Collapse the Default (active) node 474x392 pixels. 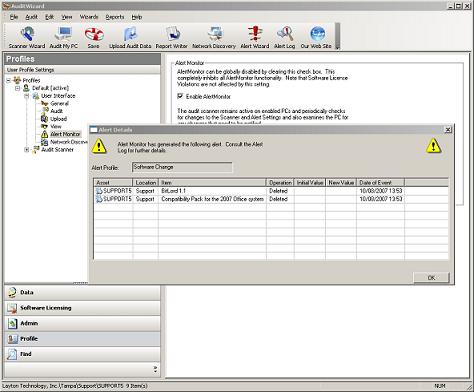(18, 88)
